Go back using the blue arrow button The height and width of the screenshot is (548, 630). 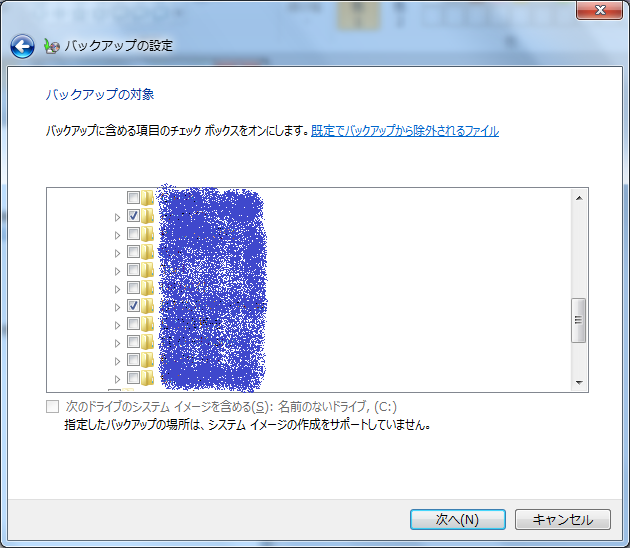22,47
